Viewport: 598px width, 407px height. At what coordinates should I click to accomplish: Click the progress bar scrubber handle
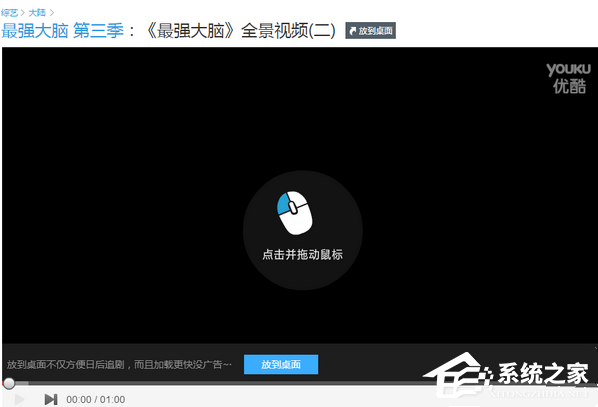pos(9,383)
